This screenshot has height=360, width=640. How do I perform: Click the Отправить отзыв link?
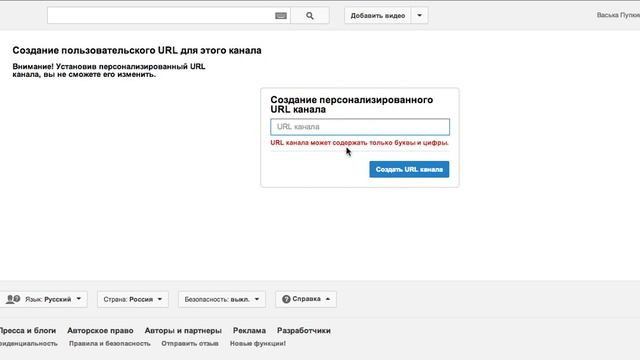190,344
